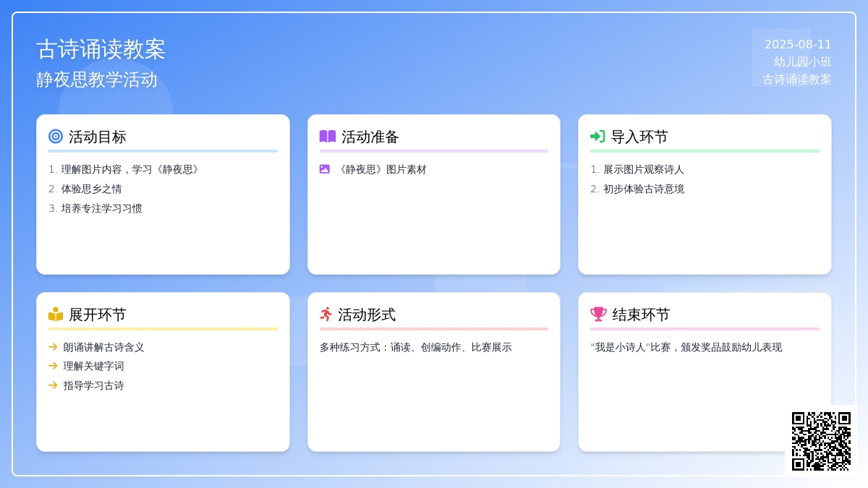Click the date 2025-08-11
Image resolution: width=868 pixels, height=488 pixels.
tap(798, 44)
